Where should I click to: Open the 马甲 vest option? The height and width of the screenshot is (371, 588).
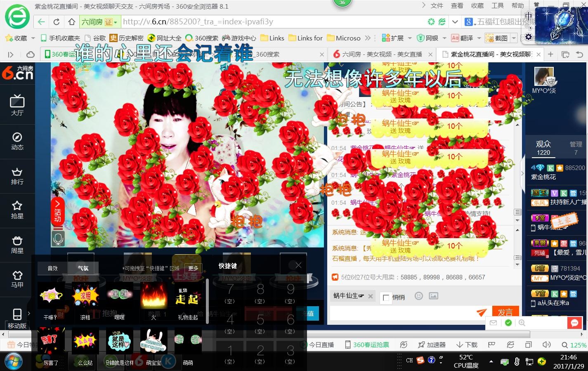tap(17, 279)
